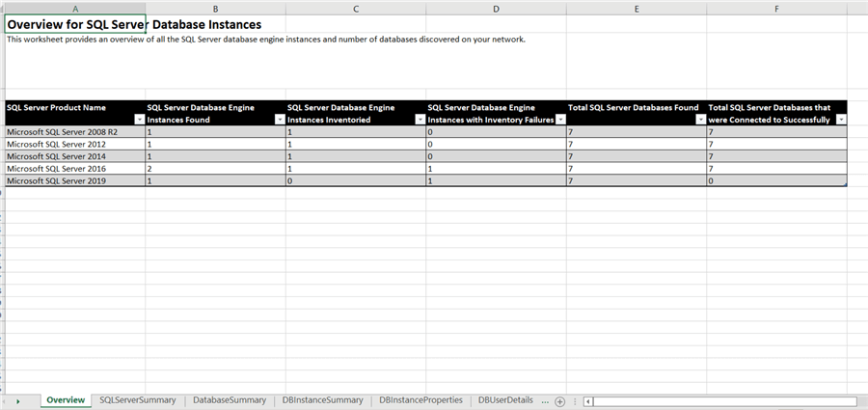Select the Total SQL Server Databases Found header

tap(637, 113)
